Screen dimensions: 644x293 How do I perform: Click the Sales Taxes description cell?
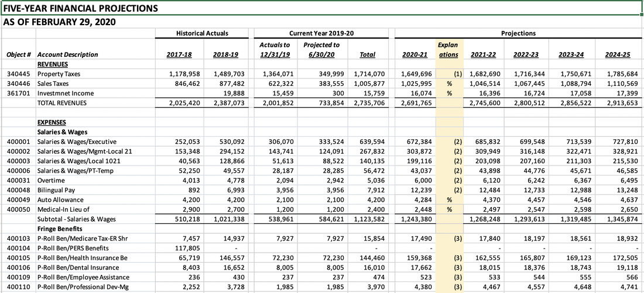point(54,84)
